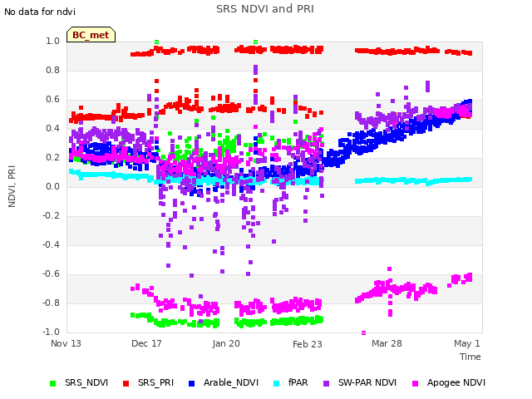Click the chart title SRS NDVI and PRI
The width and height of the screenshot is (532, 399).
265,8
